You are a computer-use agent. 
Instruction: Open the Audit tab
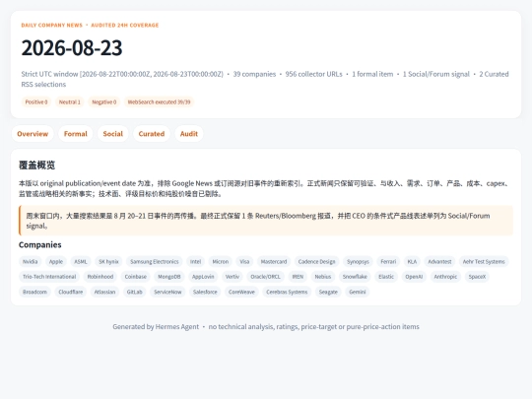coord(189,134)
